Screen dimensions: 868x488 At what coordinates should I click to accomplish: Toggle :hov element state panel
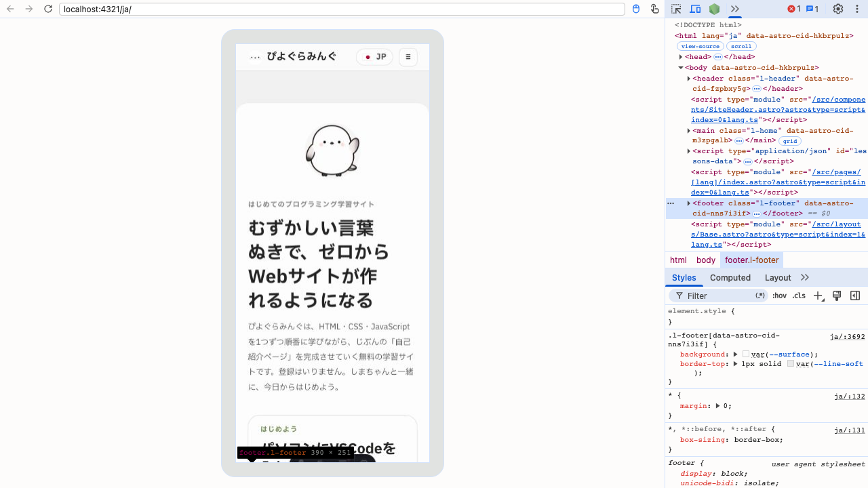pyautogui.click(x=780, y=296)
